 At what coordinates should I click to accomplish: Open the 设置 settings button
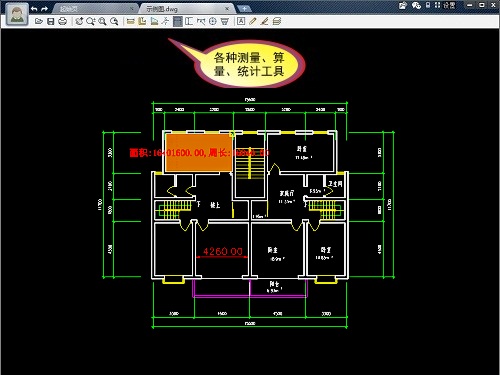point(449,5)
